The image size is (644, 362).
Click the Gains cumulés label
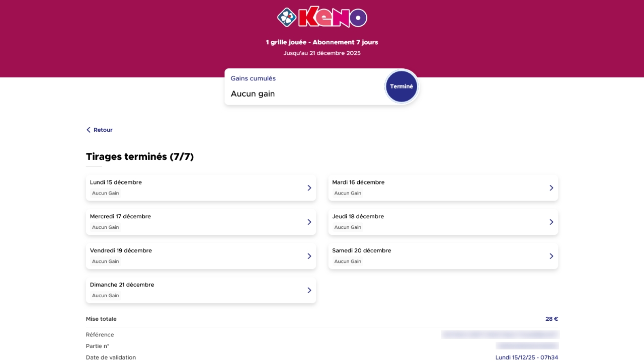253,78
